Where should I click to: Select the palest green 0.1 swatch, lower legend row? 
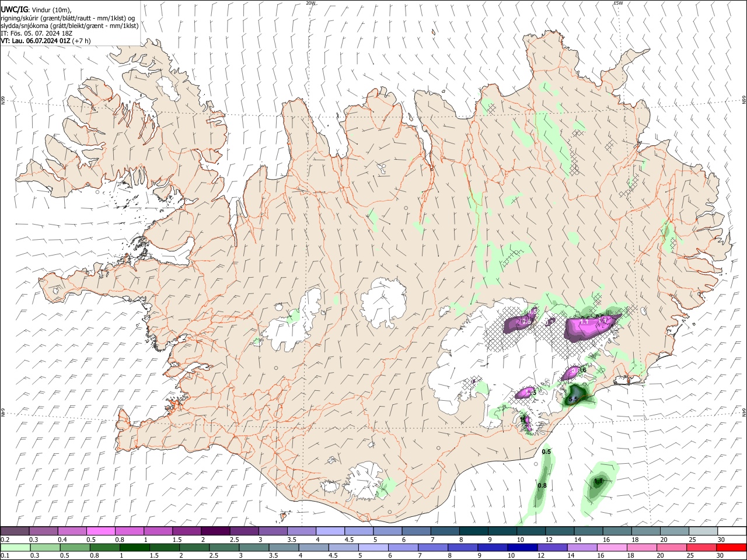pyautogui.click(x=16, y=548)
